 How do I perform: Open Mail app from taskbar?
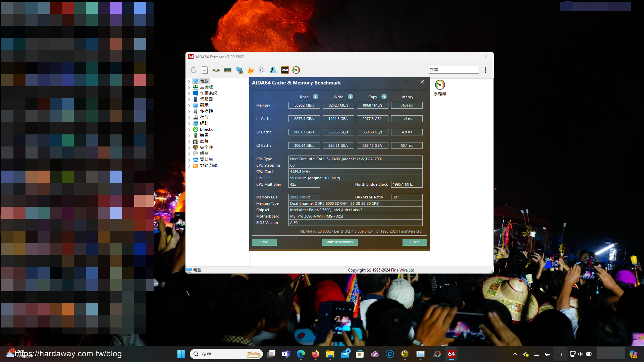[345, 354]
